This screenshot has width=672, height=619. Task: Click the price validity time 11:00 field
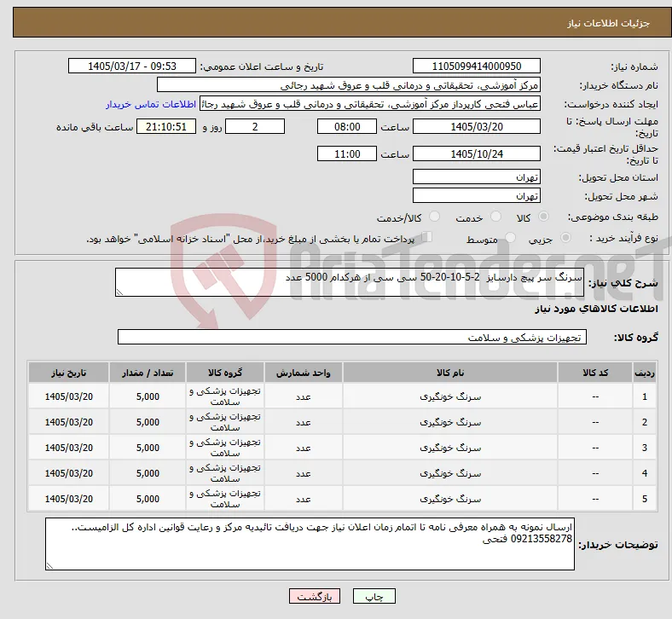[347, 153]
